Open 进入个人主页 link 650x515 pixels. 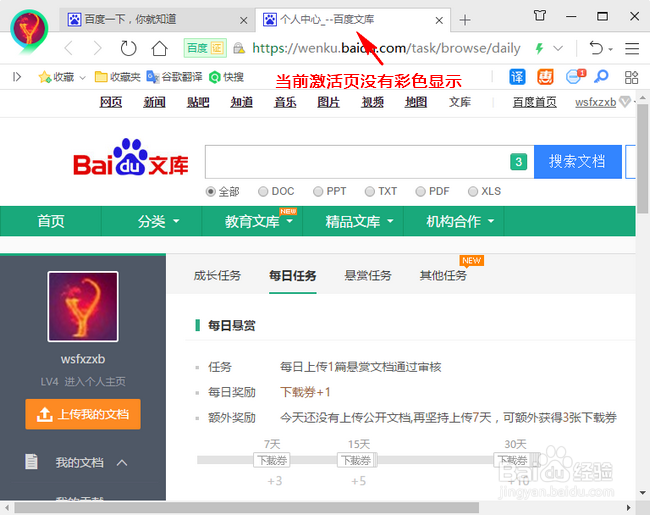pos(95,381)
